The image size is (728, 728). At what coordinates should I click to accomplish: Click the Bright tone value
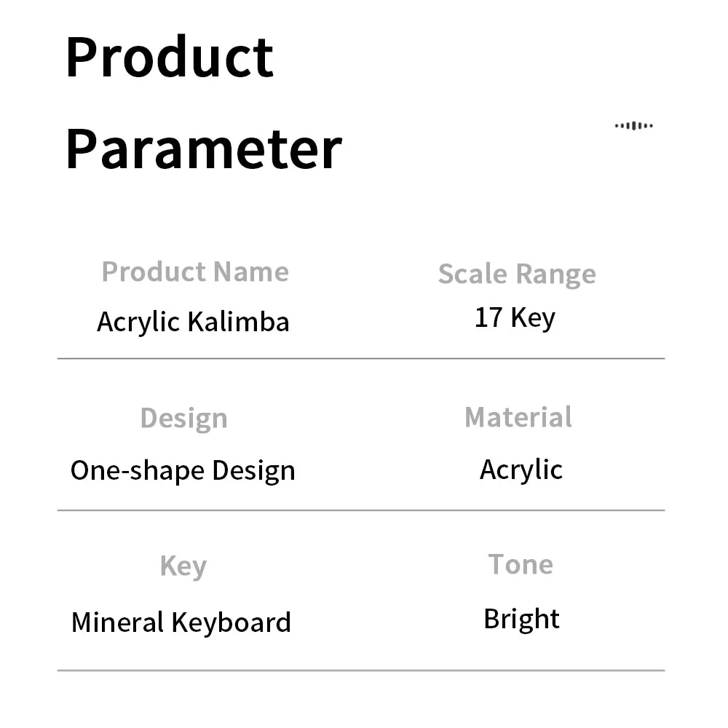[521, 620]
